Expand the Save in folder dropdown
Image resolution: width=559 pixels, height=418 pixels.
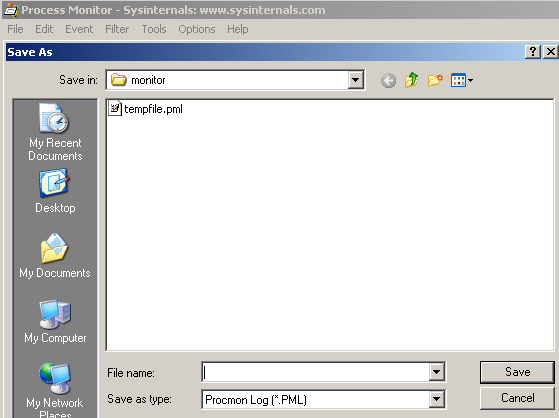pyautogui.click(x=355, y=80)
